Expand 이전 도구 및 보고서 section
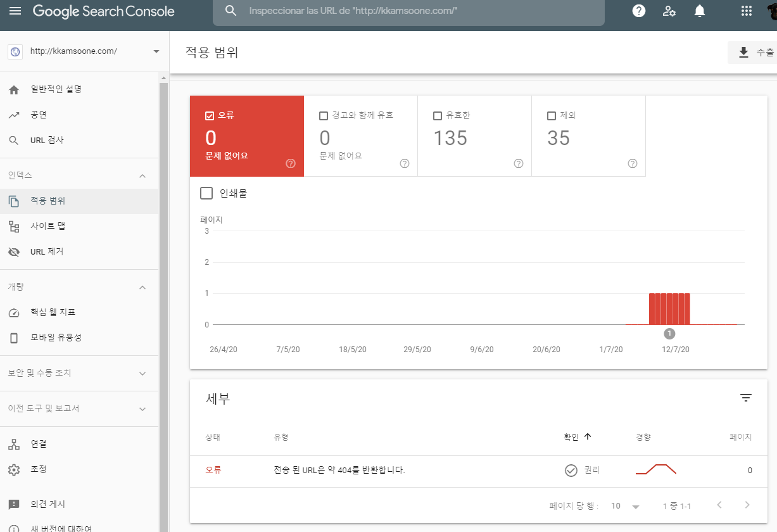Viewport: 777px width, 532px height. [79, 408]
